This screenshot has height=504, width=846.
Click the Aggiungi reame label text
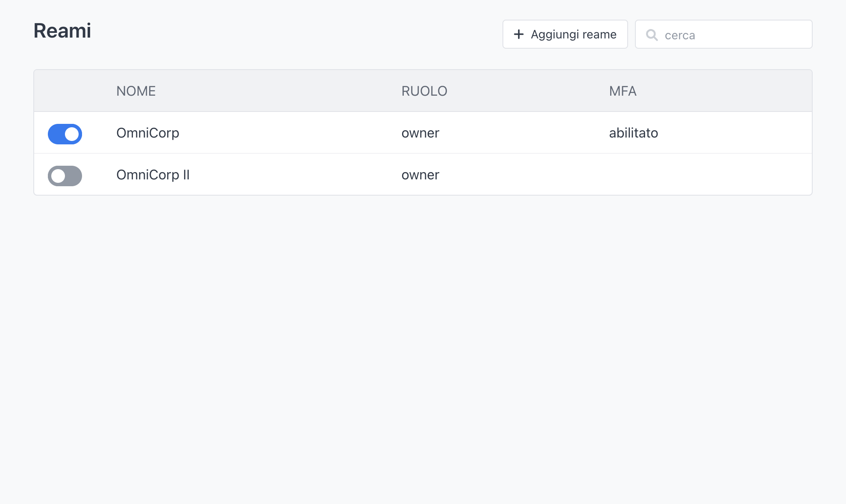573,34
